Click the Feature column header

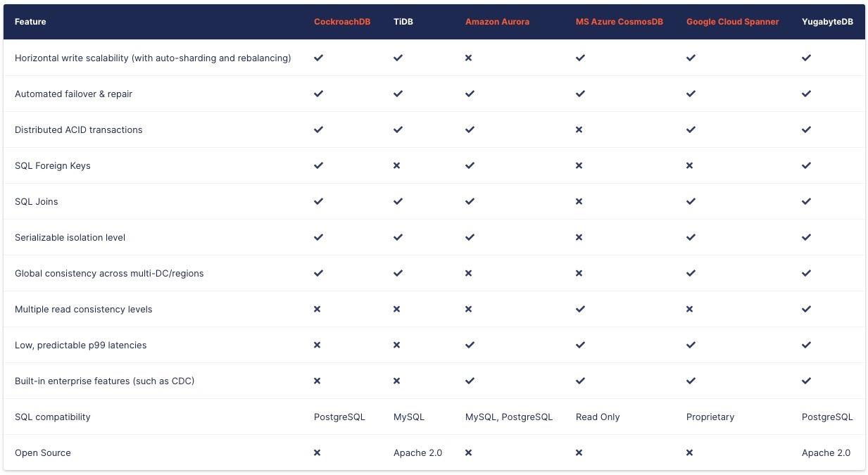(x=30, y=22)
